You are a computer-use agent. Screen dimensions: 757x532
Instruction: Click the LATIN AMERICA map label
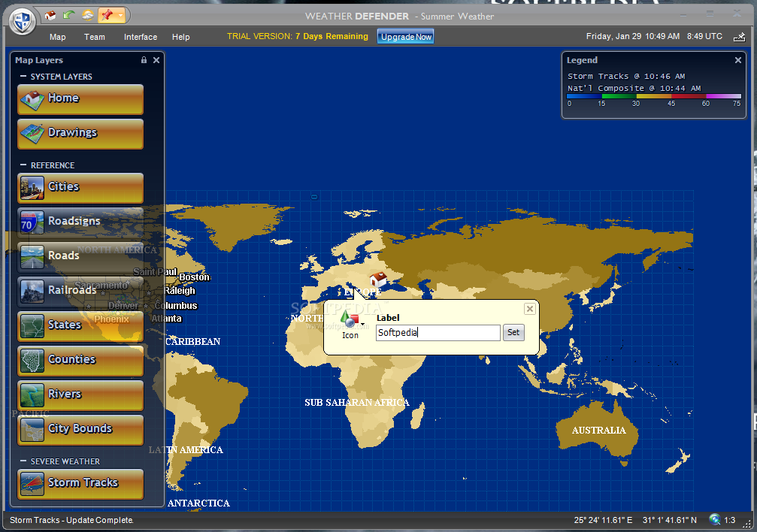click(x=186, y=450)
